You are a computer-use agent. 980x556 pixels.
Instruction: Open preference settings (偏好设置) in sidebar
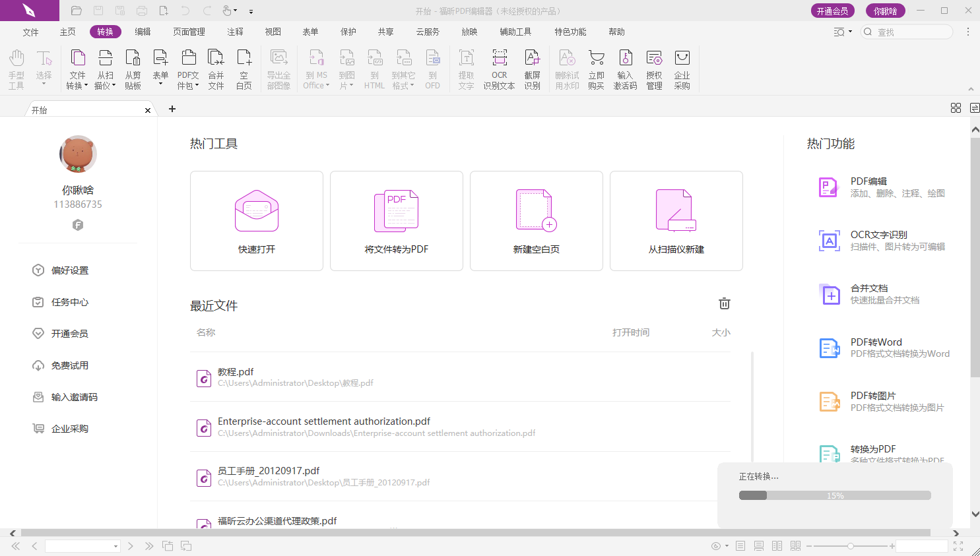click(x=69, y=270)
